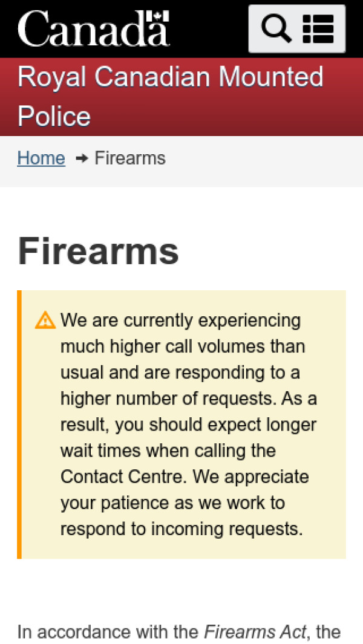363x644 pixels.
Task: Click the grey breadcrumb bar background
Action: 263,161
